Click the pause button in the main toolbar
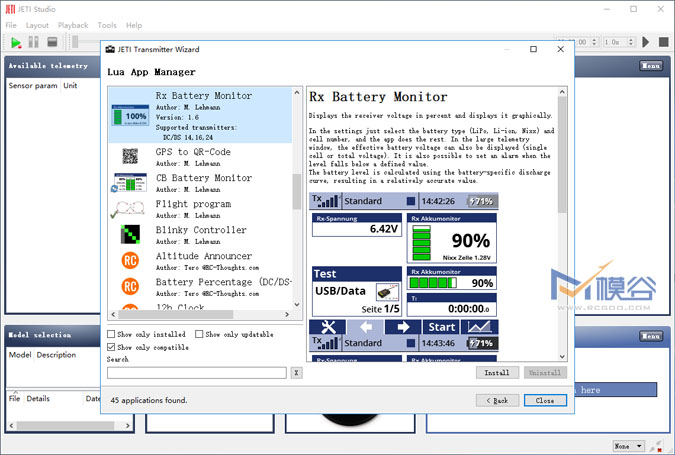The height and width of the screenshot is (455, 675). pyautogui.click(x=34, y=42)
